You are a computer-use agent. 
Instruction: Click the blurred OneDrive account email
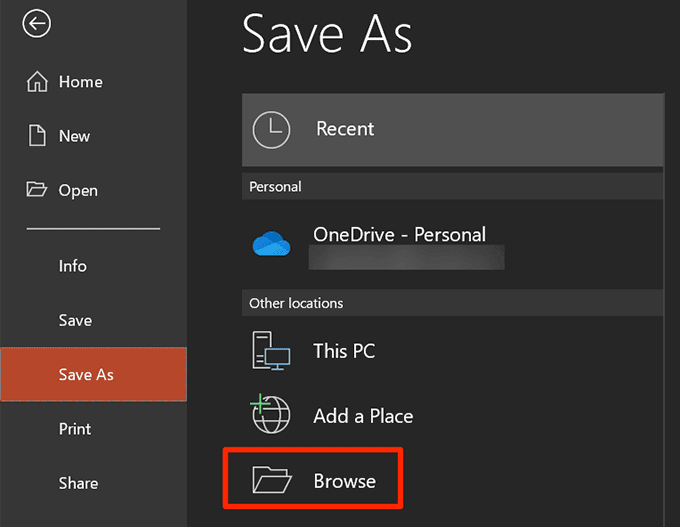[x=407, y=260]
